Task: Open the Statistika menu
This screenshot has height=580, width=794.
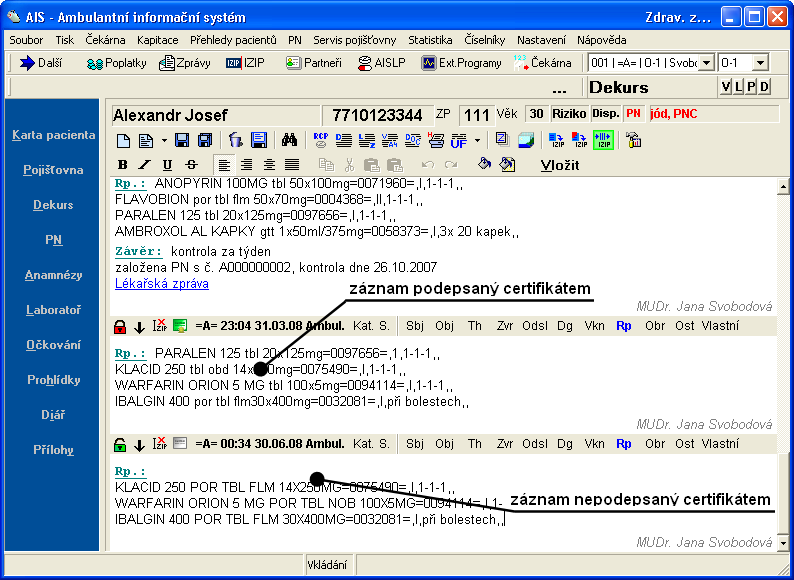Action: pos(430,40)
